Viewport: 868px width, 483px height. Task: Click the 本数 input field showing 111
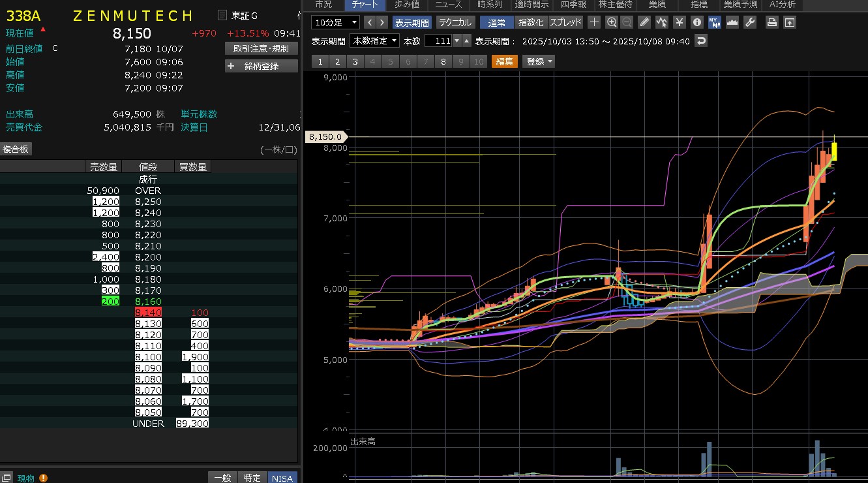tap(438, 41)
